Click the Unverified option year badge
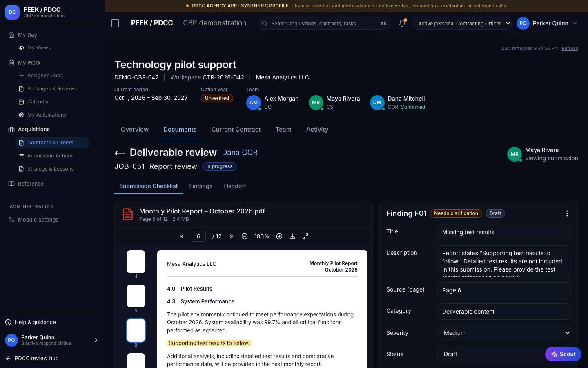The width and height of the screenshot is (588, 368). (x=217, y=98)
